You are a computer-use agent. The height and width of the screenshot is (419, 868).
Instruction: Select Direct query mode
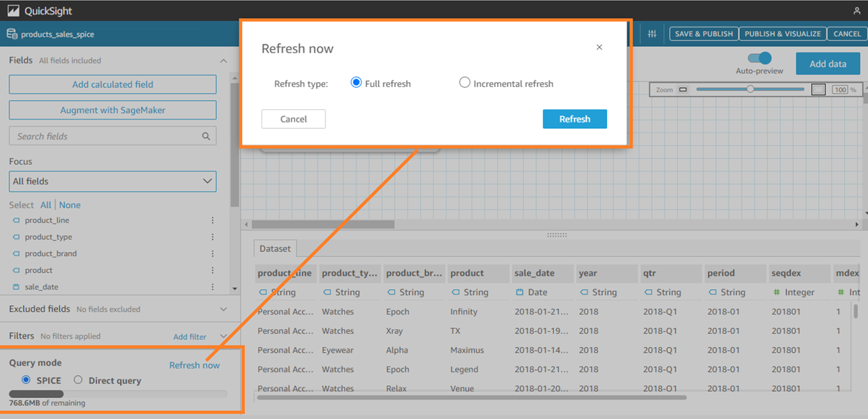click(x=78, y=380)
